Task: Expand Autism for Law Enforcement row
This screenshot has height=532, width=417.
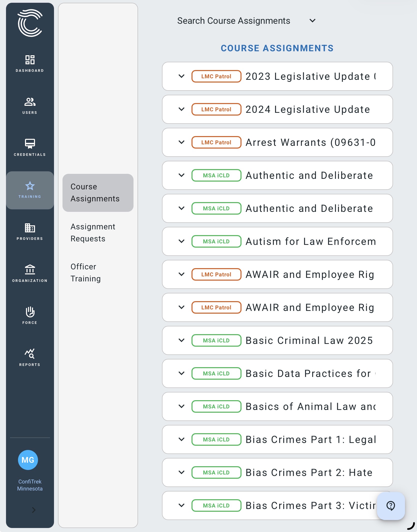Action: pyautogui.click(x=181, y=241)
